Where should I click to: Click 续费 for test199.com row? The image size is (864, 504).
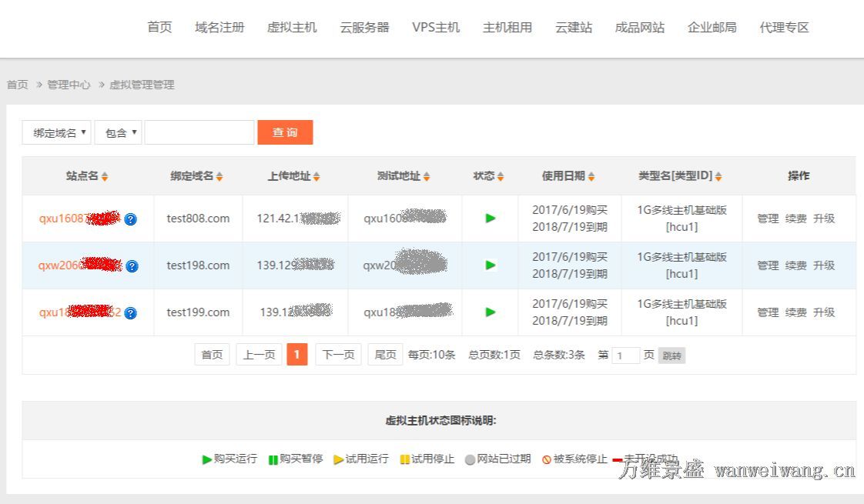[795, 312]
